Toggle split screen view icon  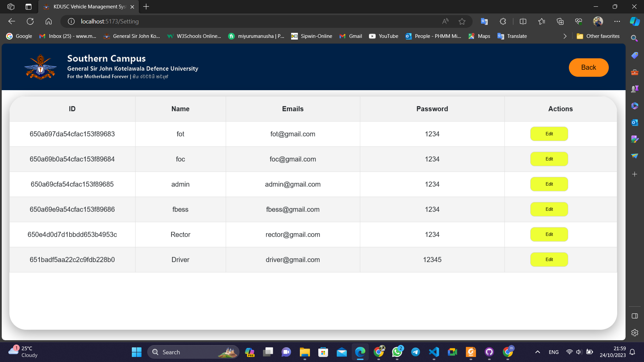(x=523, y=21)
